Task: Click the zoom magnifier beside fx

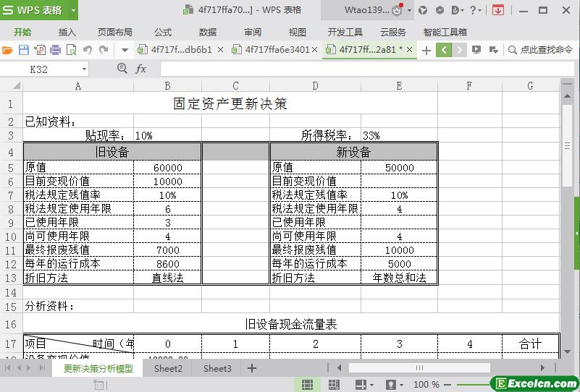Action: (x=122, y=68)
